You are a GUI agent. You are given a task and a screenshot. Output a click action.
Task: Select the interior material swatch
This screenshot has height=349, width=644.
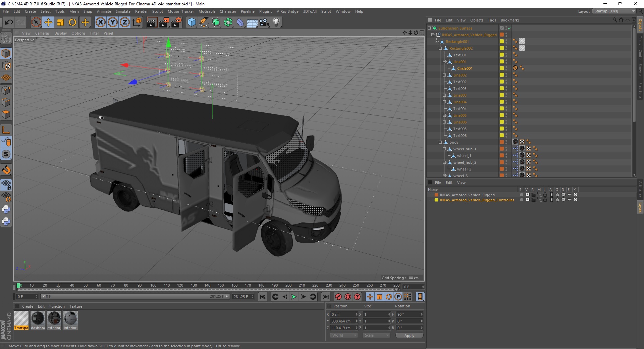[x=70, y=320]
